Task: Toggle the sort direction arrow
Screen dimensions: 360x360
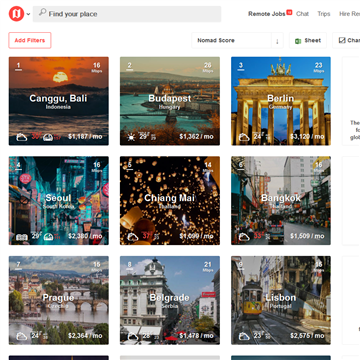Action: tap(277, 41)
